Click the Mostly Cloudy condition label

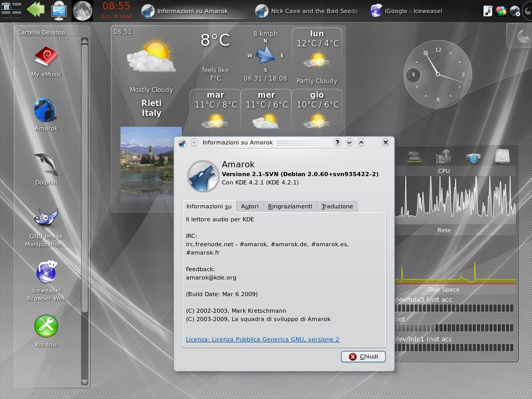pos(151,89)
